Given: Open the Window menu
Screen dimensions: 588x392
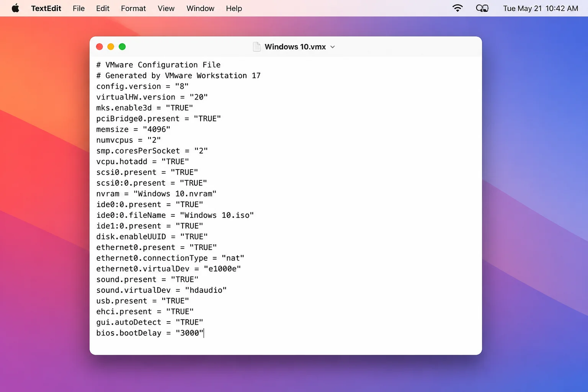Looking at the screenshot, I should (x=200, y=8).
